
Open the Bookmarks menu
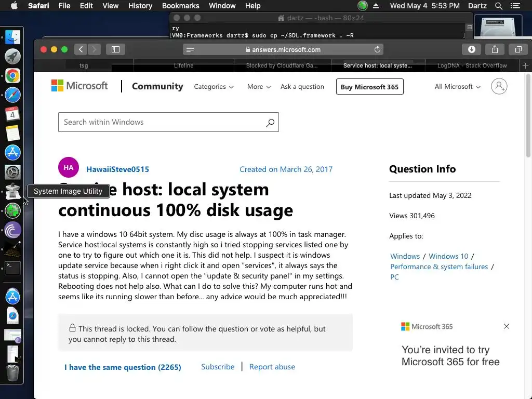coord(180,6)
